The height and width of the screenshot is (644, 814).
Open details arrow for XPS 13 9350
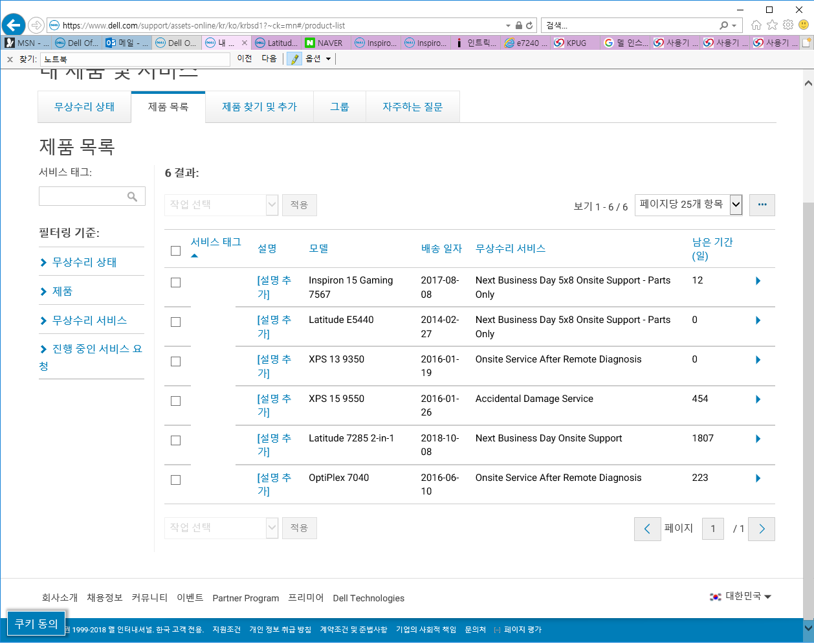coord(758,360)
